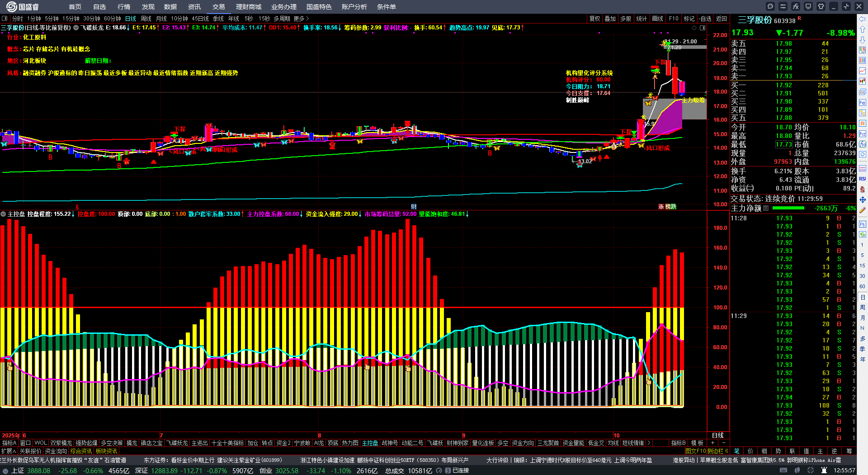Viewport: 868px width, 475px height.
Task: Toggle the window layout icon at chart top right
Action: 703,28
